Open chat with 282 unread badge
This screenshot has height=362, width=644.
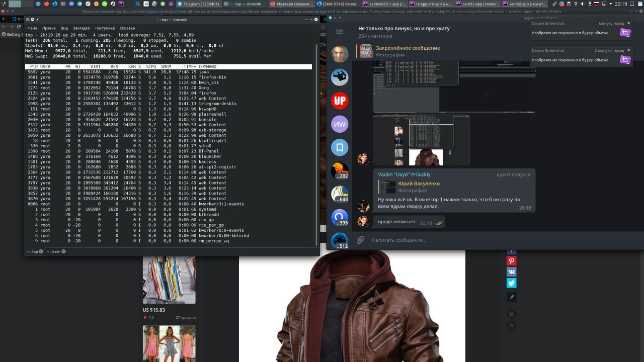(x=340, y=171)
